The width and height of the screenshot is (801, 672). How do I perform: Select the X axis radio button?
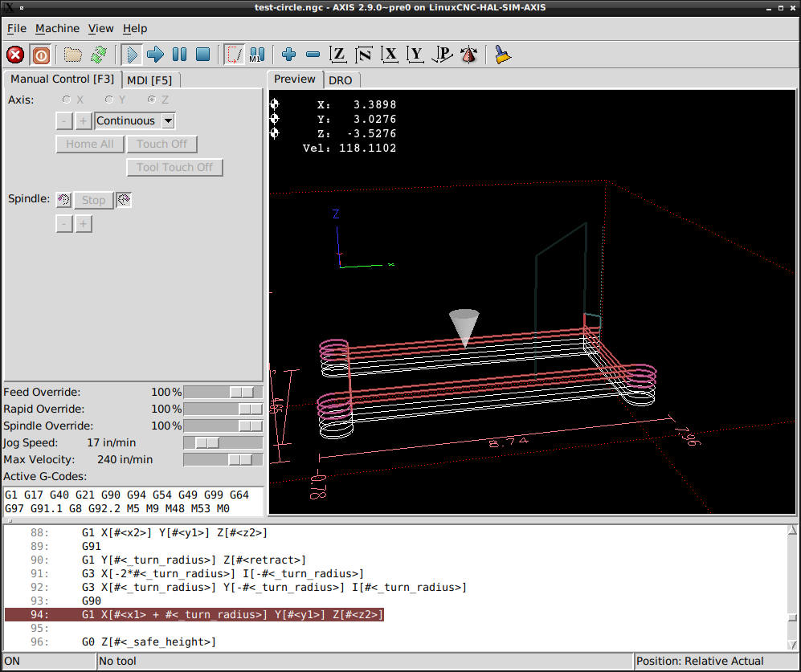(67, 100)
